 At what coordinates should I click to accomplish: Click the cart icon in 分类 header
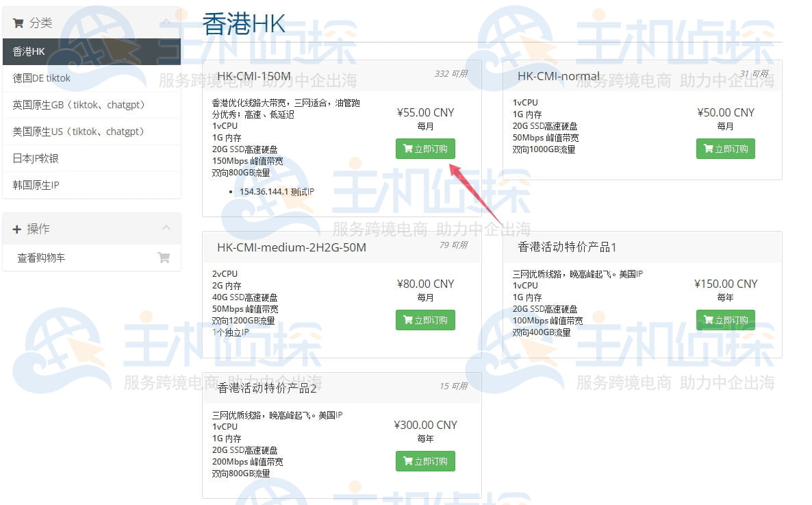(x=18, y=23)
